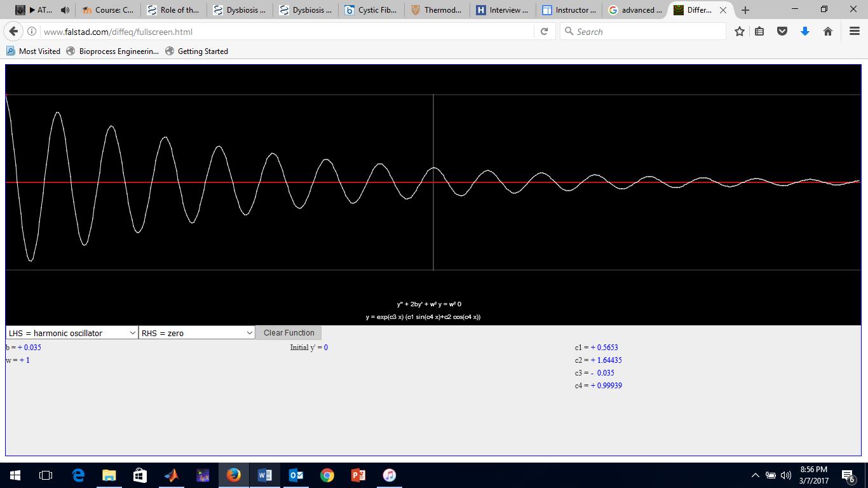Reload the falstad.com page
The height and width of the screenshot is (488, 868).
[545, 30]
